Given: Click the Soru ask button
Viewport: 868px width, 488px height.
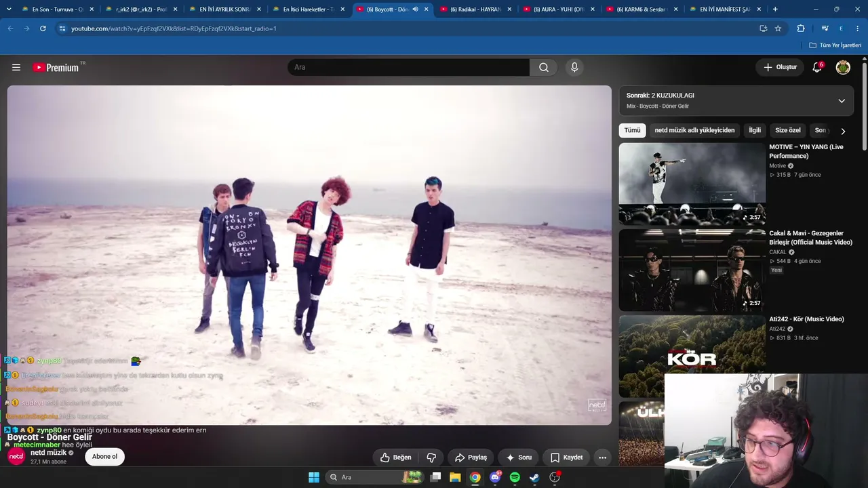Looking at the screenshot, I should 519,457.
